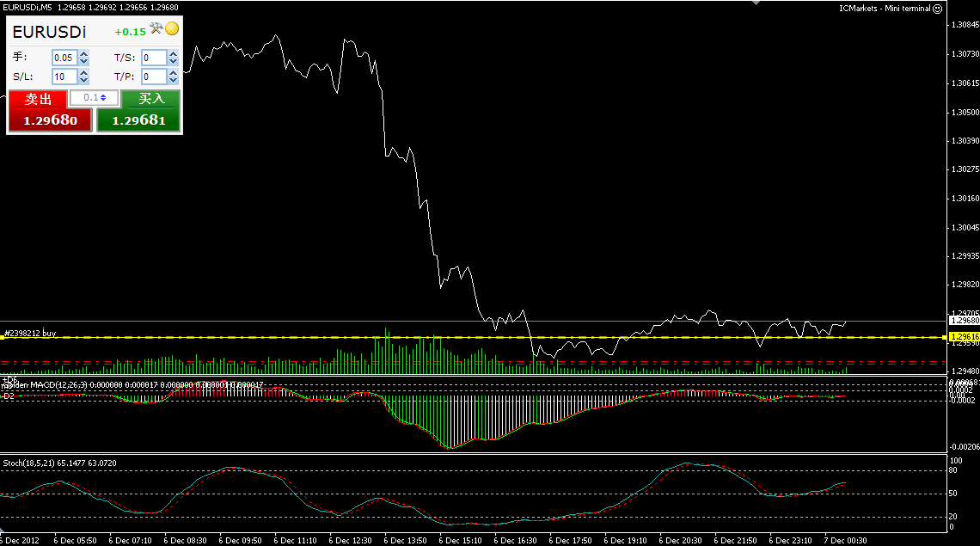
Task: Click the 1.30045 price axis label
Action: tap(965, 228)
